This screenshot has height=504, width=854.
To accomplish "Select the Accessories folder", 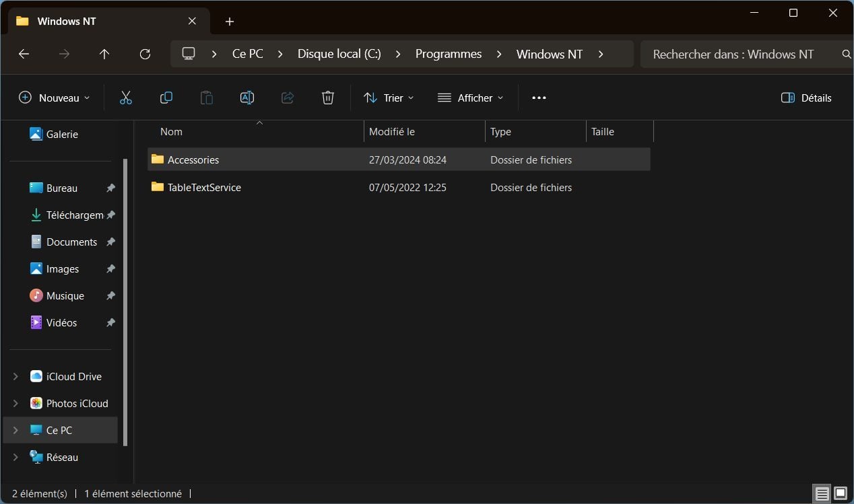I will coord(399,159).
